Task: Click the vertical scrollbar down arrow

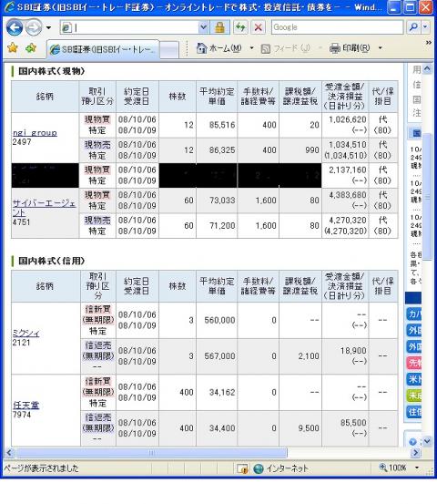Action: pyautogui.click(x=427, y=441)
